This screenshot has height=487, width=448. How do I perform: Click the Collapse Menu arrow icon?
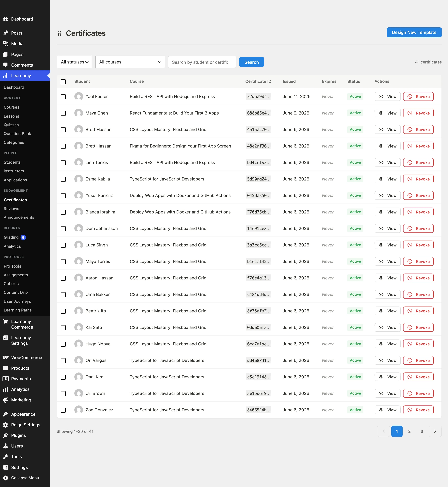point(6,478)
